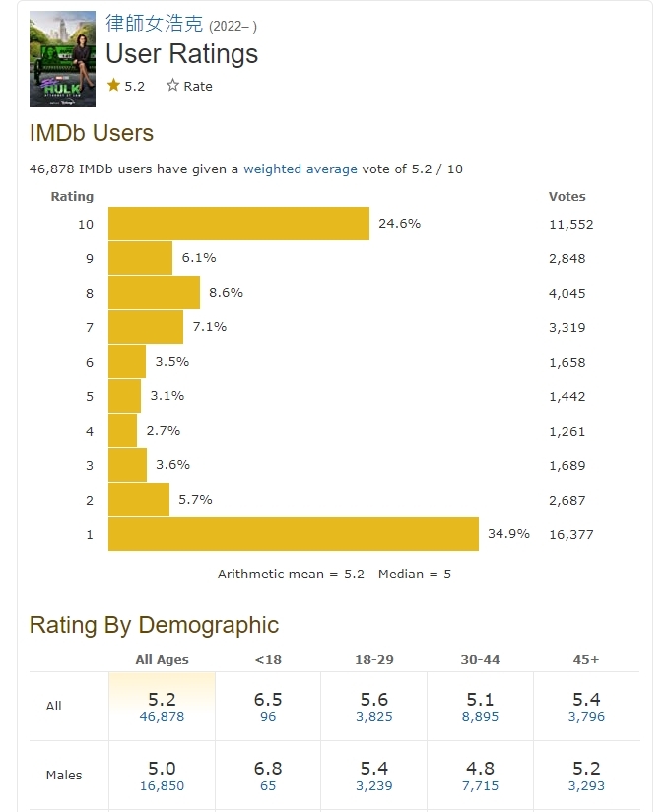Click the yellow bar for rating 1
This screenshot has height=812, width=667.
(293, 534)
